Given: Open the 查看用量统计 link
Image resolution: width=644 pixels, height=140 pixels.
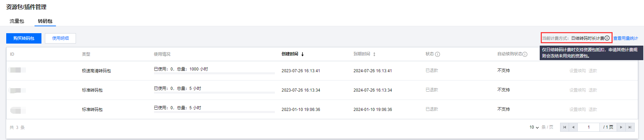Looking at the screenshot, I should (x=625, y=38).
